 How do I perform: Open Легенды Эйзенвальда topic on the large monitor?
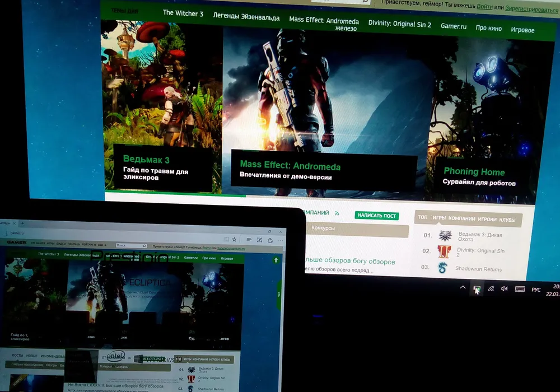click(246, 16)
